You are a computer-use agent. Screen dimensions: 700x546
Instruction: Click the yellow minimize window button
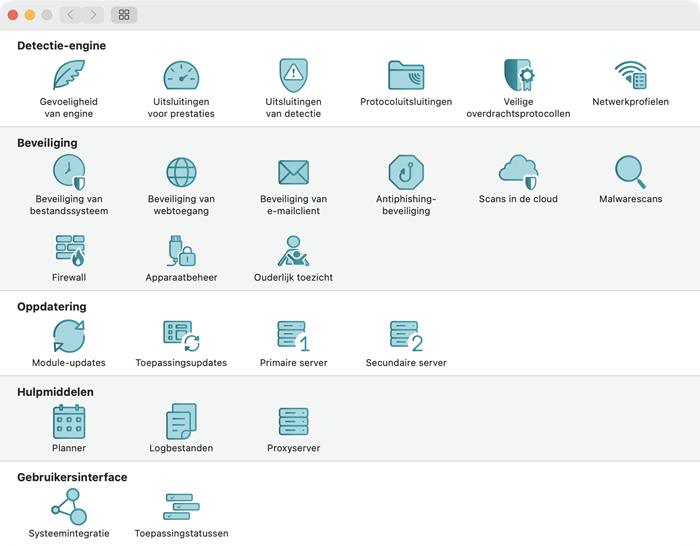pos(30,15)
